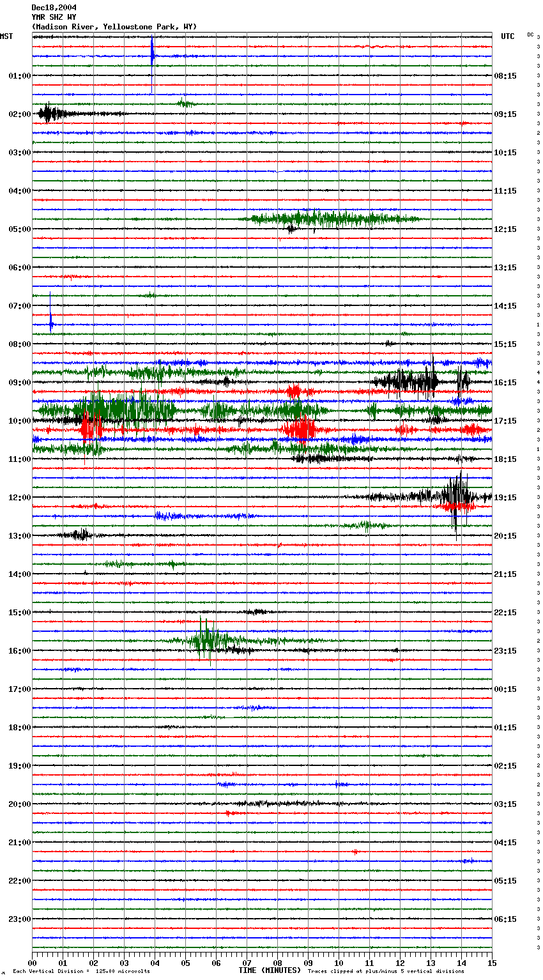Select the 04:00 MST row label
543x980 pixels.
pos(20,191)
